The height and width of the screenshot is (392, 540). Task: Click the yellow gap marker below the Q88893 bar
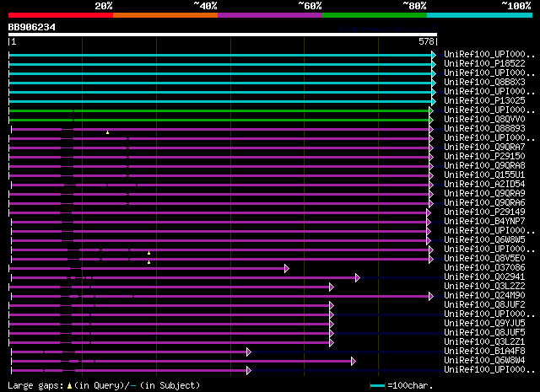(107, 132)
